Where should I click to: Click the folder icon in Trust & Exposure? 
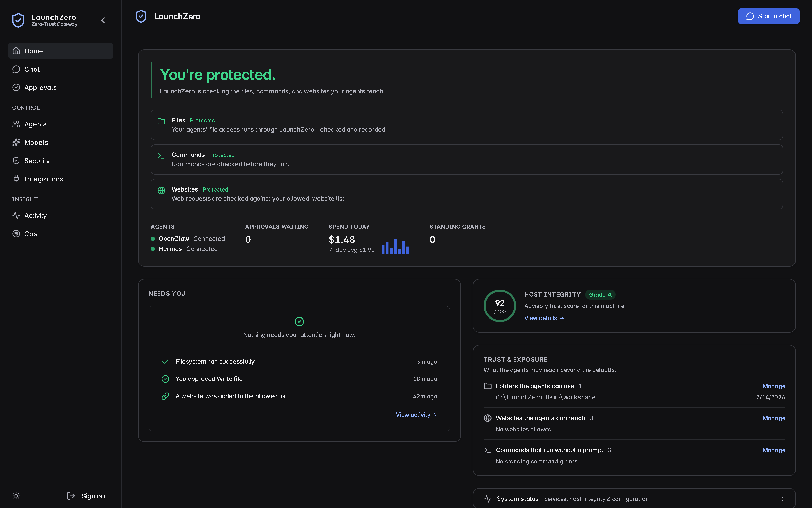487,386
